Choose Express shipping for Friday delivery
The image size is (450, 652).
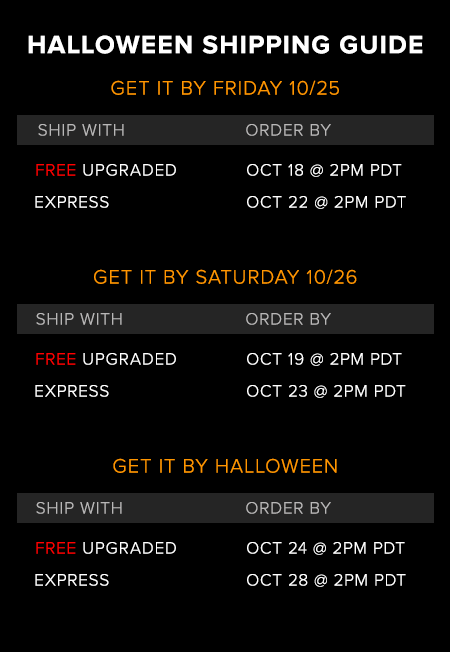pyautogui.click(x=72, y=203)
